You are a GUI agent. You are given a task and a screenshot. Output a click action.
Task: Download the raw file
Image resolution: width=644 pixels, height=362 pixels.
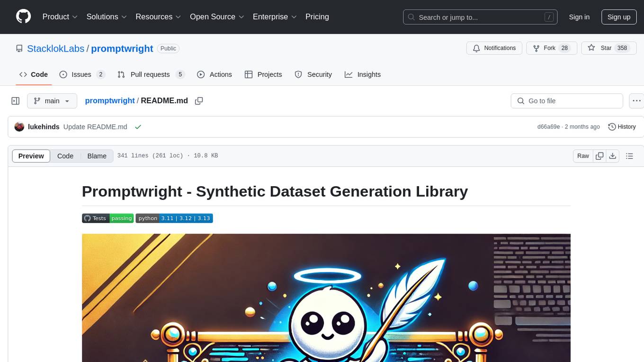pos(612,156)
